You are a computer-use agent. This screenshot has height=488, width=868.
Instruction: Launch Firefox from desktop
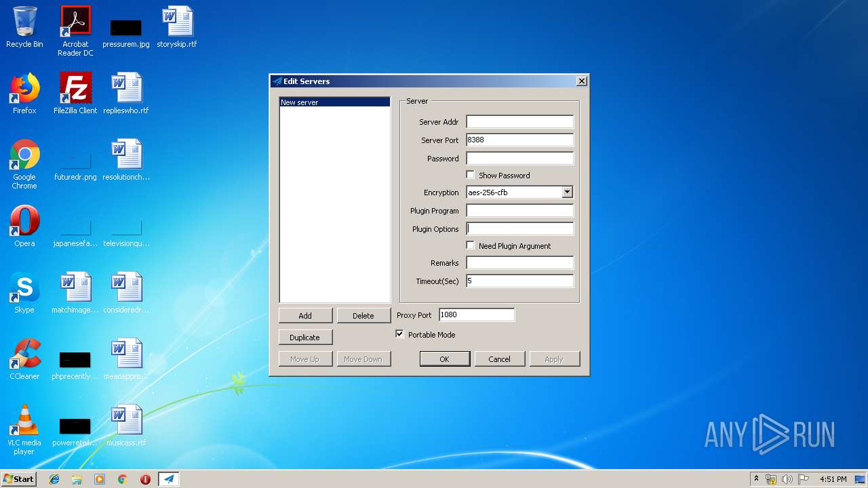click(x=24, y=94)
